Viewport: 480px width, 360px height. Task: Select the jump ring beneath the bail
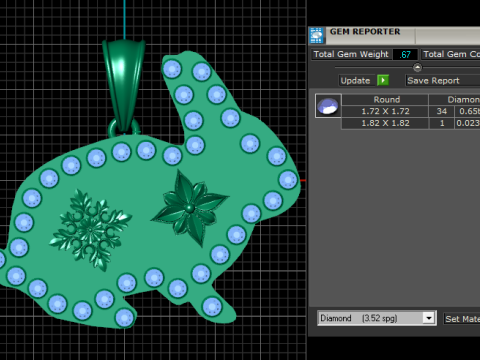tap(124, 128)
